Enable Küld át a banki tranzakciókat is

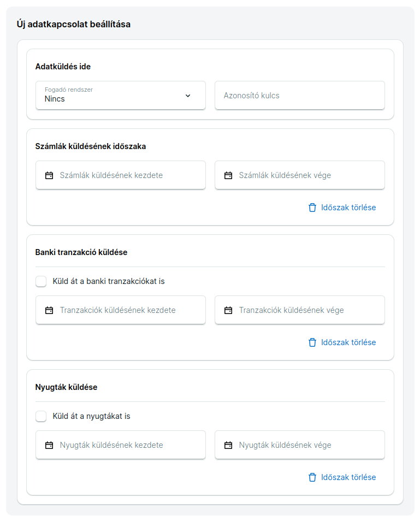[41, 281]
